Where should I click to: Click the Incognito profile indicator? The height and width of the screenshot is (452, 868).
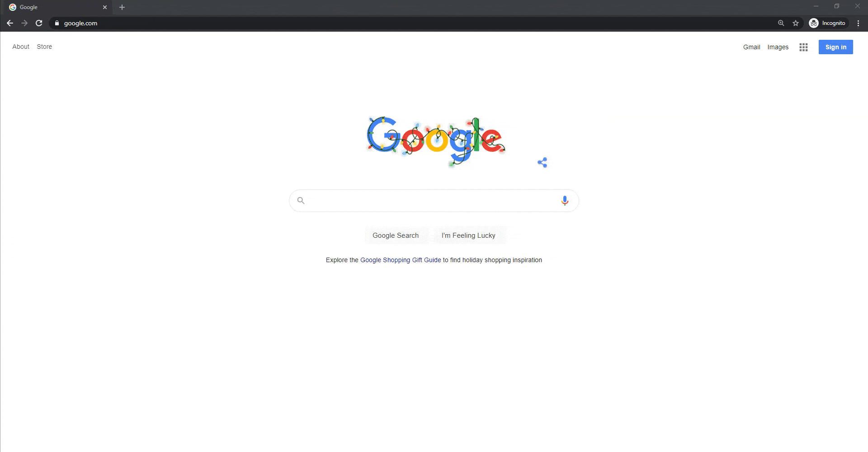point(828,23)
